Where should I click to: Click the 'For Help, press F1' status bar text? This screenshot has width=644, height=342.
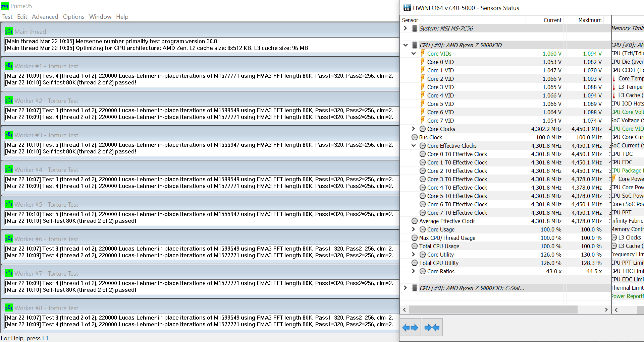pyautogui.click(x=24, y=338)
